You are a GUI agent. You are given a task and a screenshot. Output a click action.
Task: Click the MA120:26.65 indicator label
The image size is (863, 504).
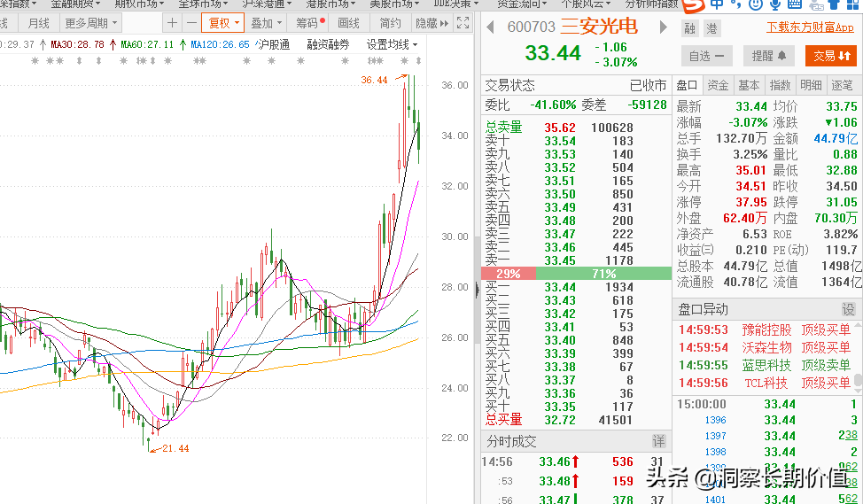point(220,44)
